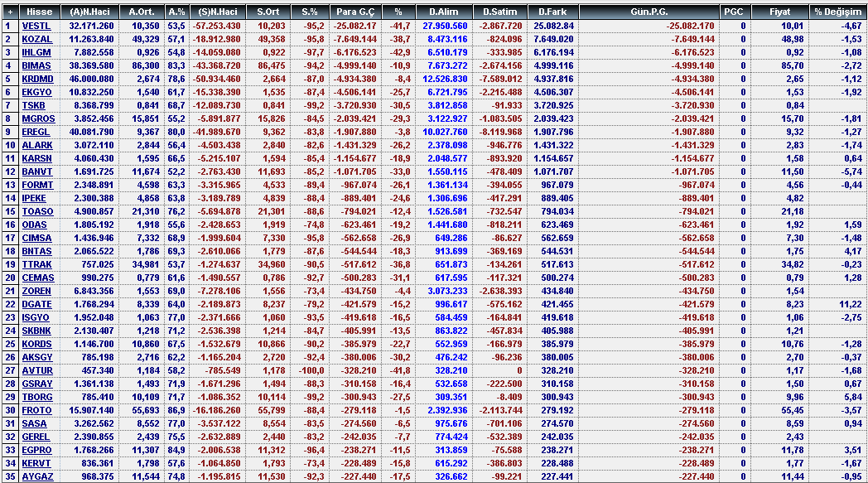Select row number 10 for ALARK
The height and width of the screenshot is (483, 868).
point(8,145)
